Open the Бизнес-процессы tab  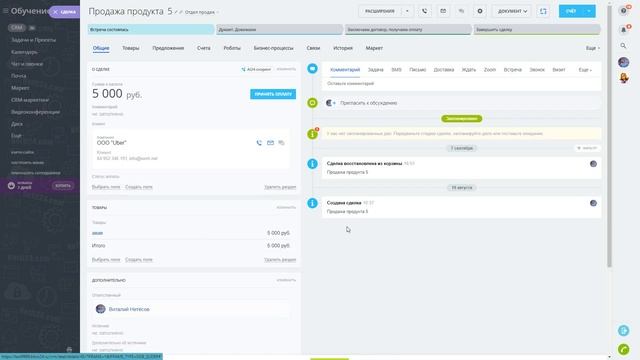[273, 48]
